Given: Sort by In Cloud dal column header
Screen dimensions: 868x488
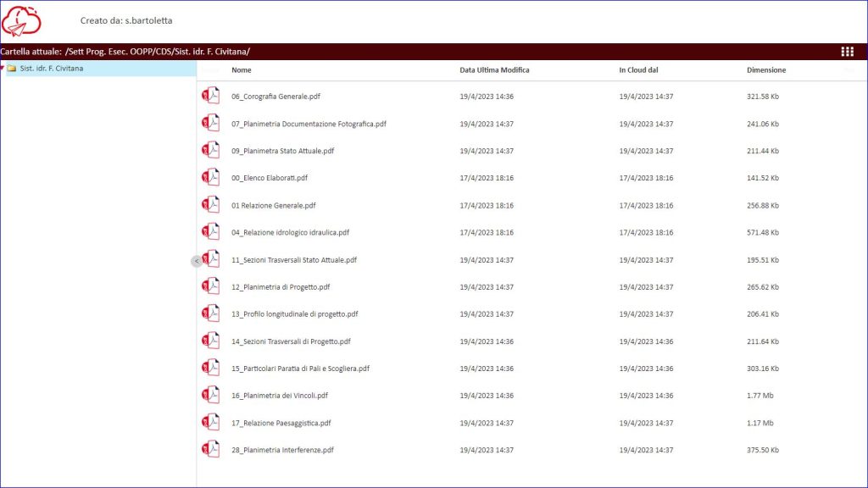Looking at the screenshot, I should point(638,70).
